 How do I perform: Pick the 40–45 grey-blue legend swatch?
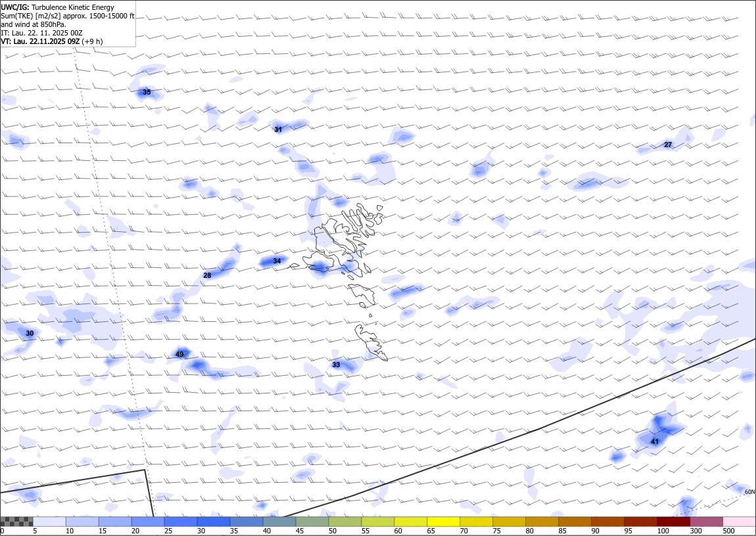point(279,522)
